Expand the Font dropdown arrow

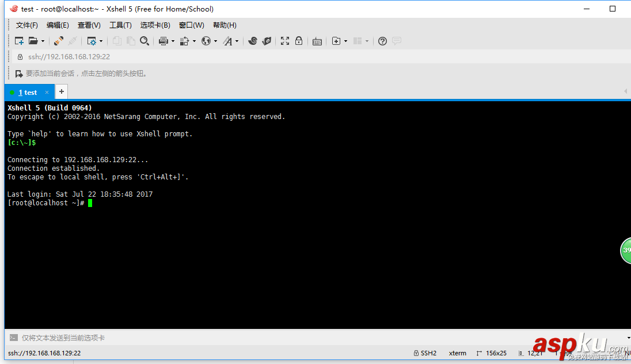[237, 41]
